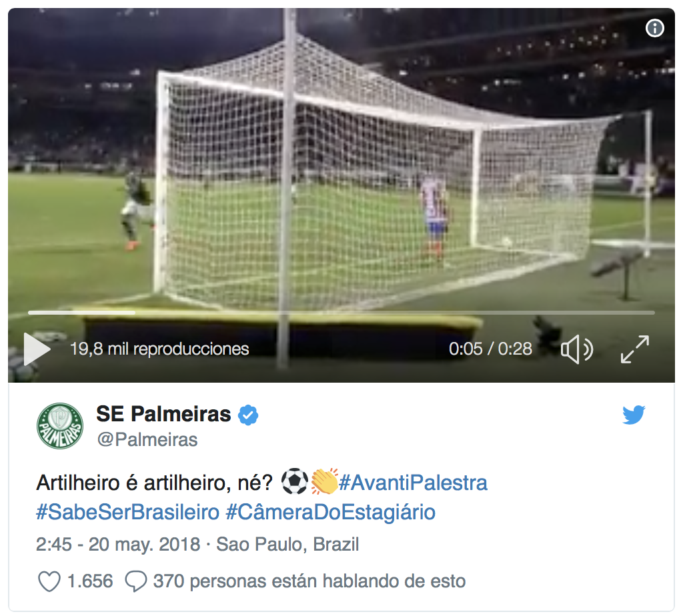Open replies via speech bubble icon

(x=136, y=581)
